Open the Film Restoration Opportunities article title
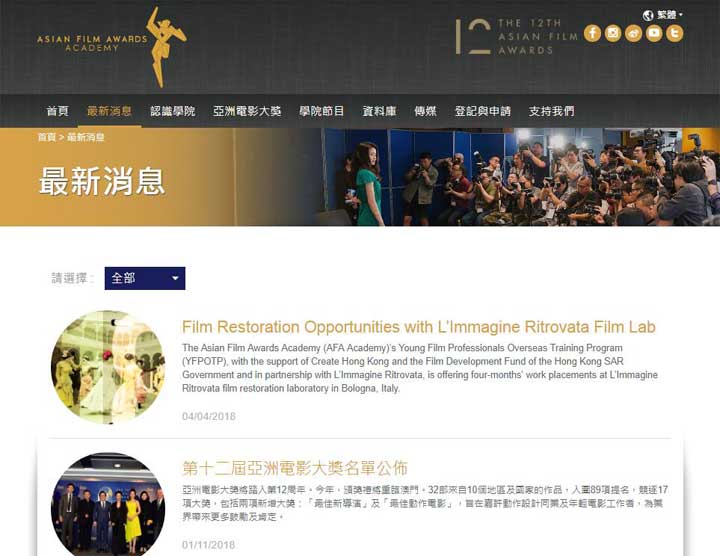The image size is (720, 556). [x=419, y=327]
